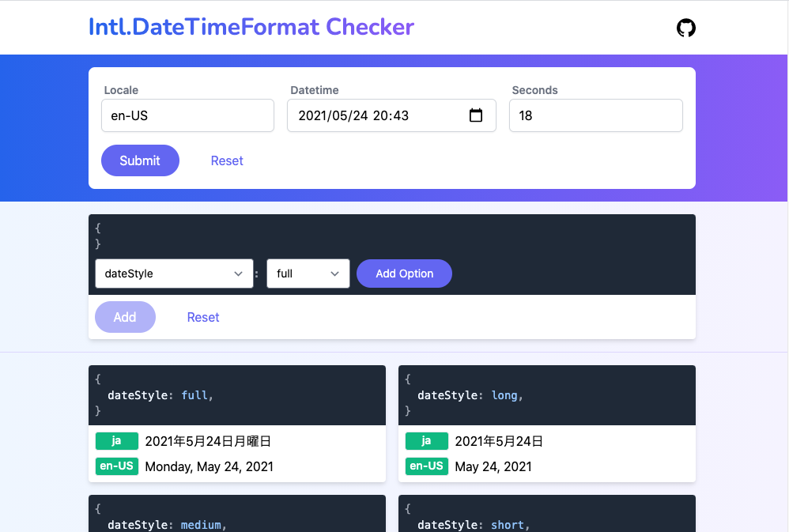Click the ja locale badge on full result
Viewport: 789px width, 532px height.
116,441
